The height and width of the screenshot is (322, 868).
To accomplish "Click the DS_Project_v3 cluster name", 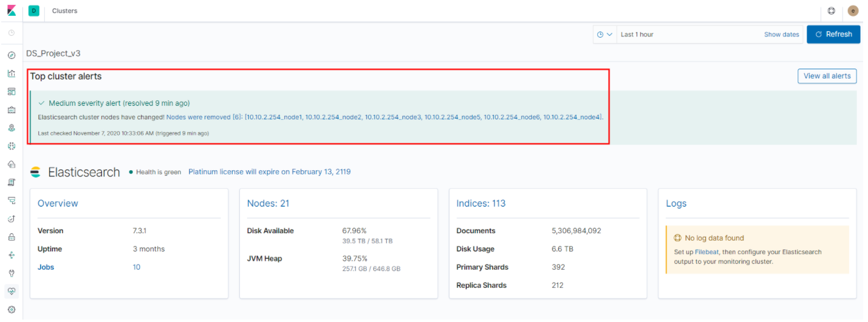I will click(53, 53).
